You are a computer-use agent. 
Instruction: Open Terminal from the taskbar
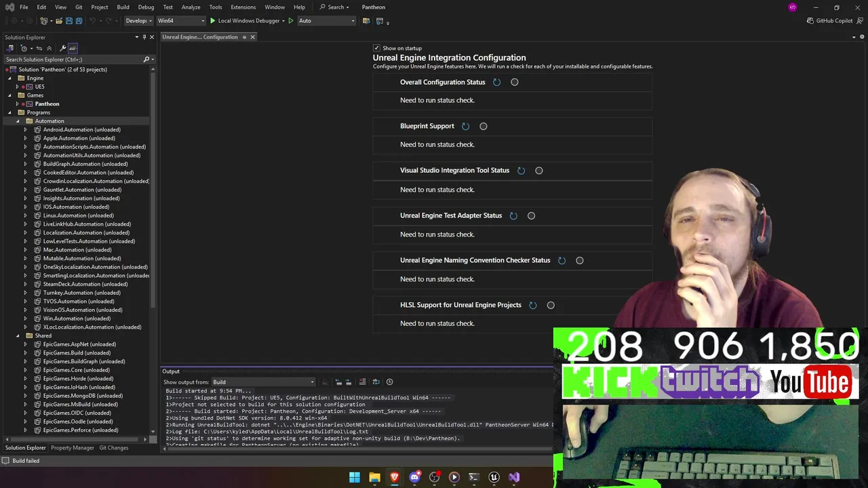click(474, 477)
